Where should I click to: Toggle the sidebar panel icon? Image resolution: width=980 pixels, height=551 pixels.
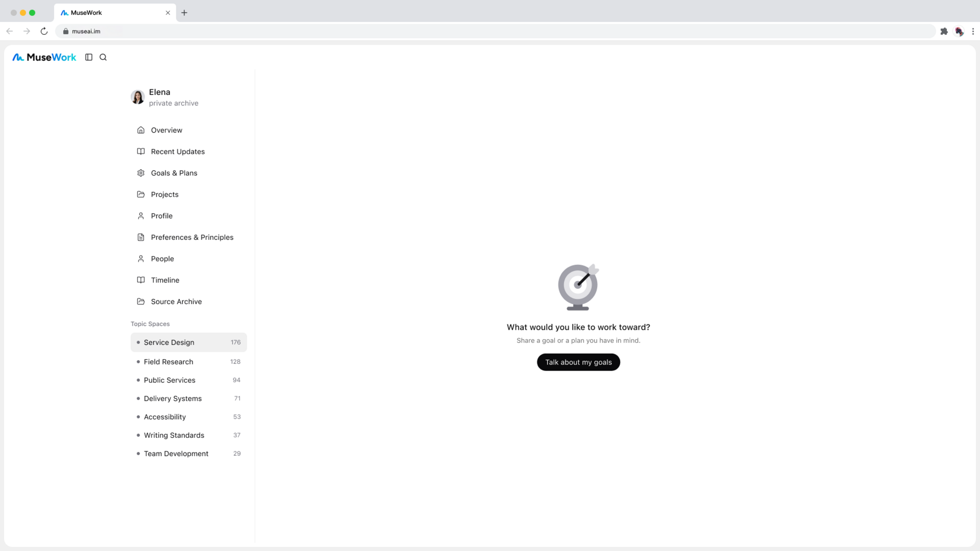[89, 57]
